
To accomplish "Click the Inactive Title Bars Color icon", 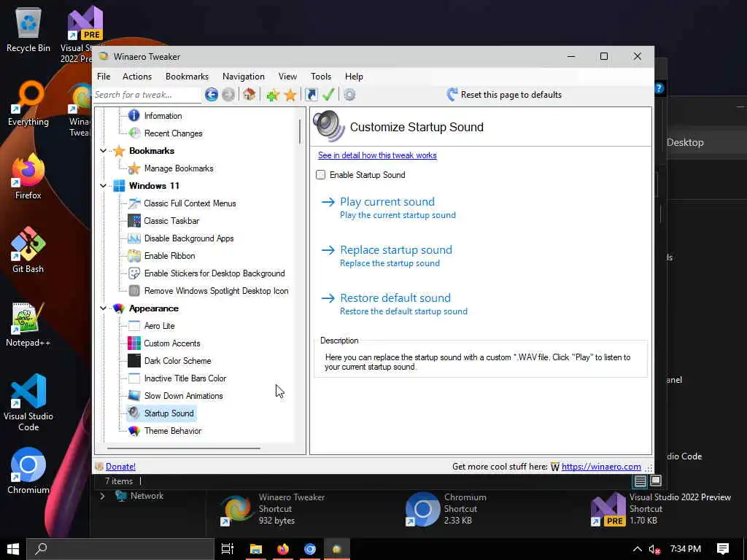I will [134, 378].
